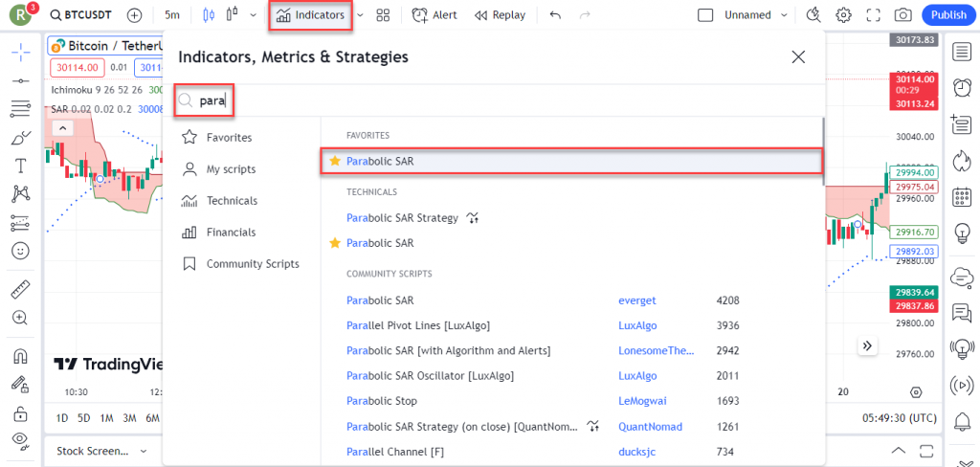Image resolution: width=980 pixels, height=467 pixels.
Task: Open author ducksjc profile link
Action: tap(636, 452)
